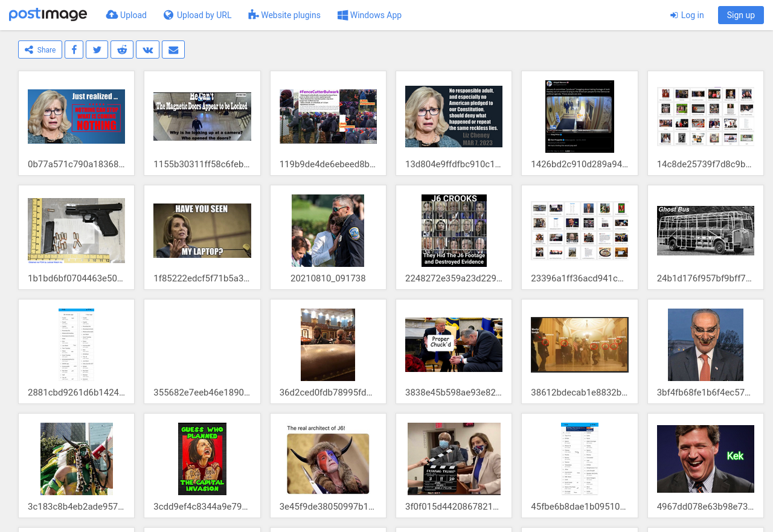
Task: Open thumbnail 0b77a571c790a18368
Action: [x=76, y=117]
